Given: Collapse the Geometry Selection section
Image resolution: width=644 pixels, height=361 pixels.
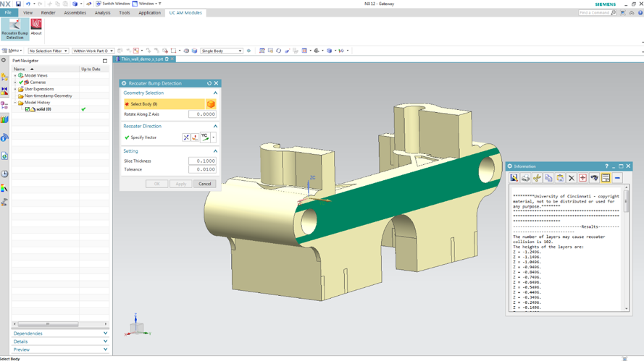Looking at the screenshot, I should 215,93.
